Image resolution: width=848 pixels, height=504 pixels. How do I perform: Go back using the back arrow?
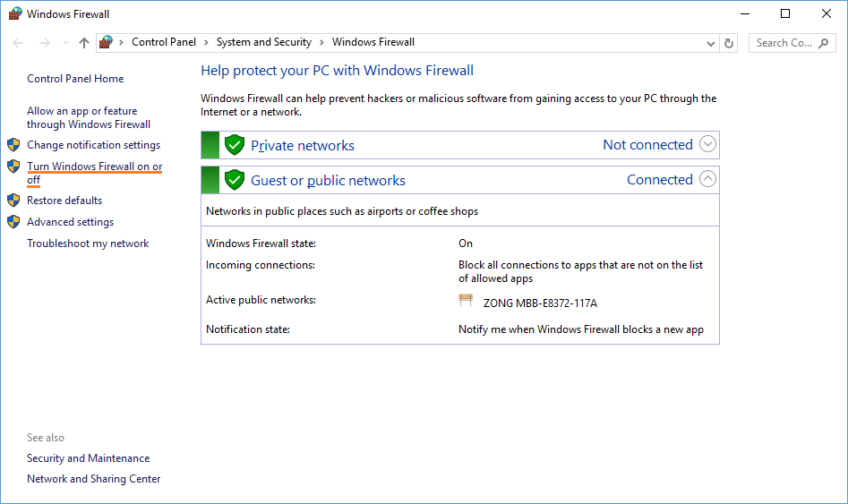[18, 43]
